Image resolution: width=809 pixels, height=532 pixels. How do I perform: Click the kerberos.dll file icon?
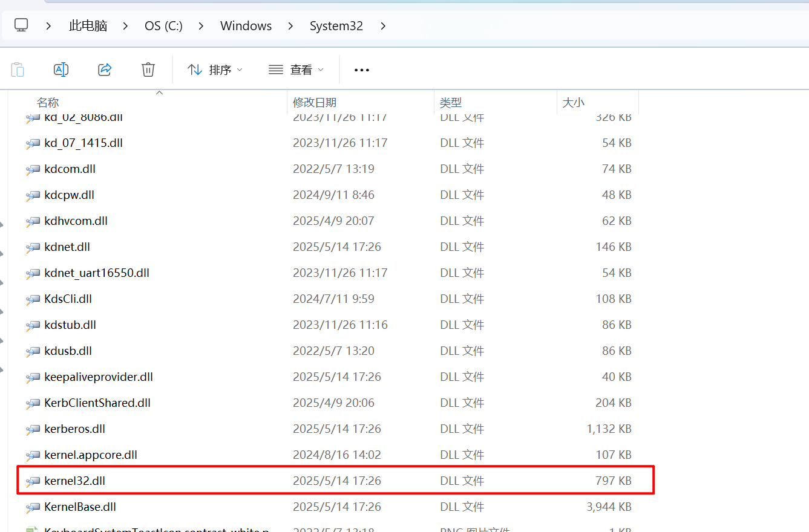[33, 430]
